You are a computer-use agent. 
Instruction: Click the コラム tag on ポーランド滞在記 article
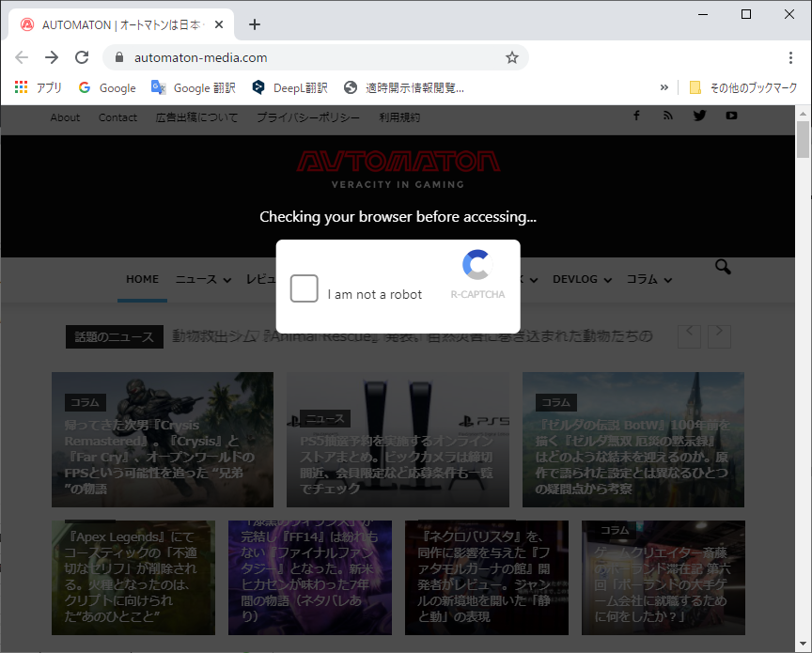click(x=616, y=530)
